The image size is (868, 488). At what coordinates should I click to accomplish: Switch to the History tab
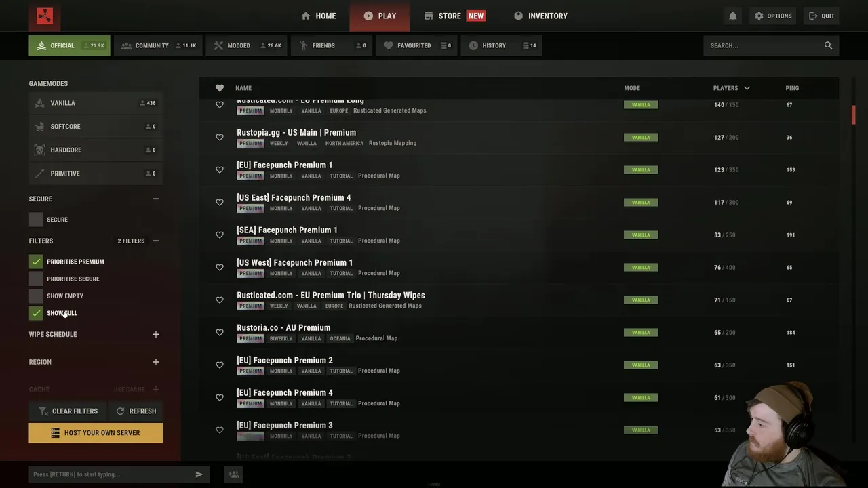click(x=501, y=45)
